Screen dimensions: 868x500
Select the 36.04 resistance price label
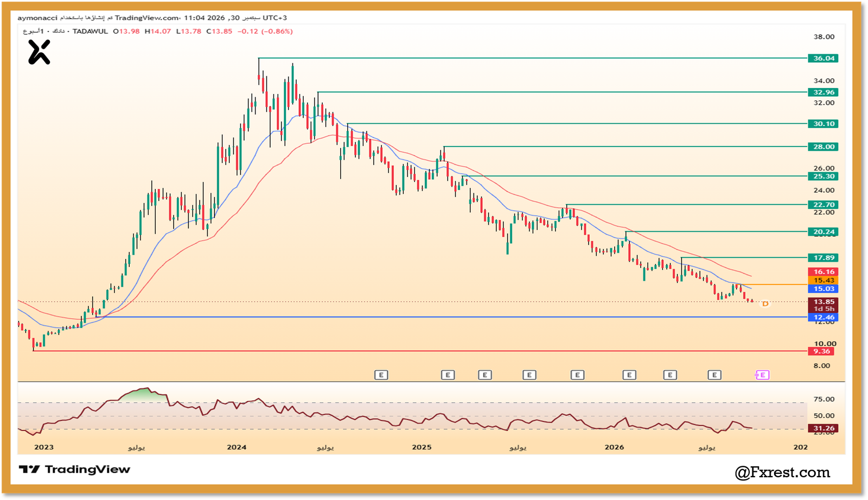(x=823, y=58)
